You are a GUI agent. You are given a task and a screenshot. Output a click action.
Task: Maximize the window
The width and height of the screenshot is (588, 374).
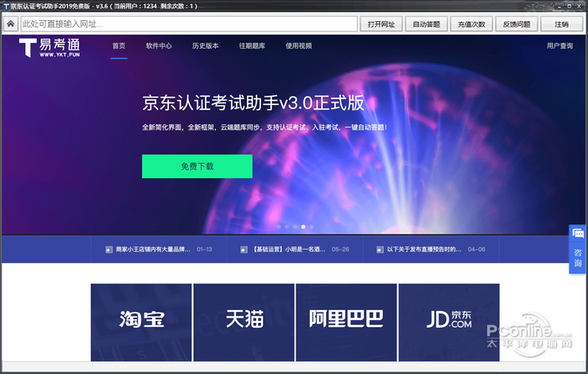(570, 6)
